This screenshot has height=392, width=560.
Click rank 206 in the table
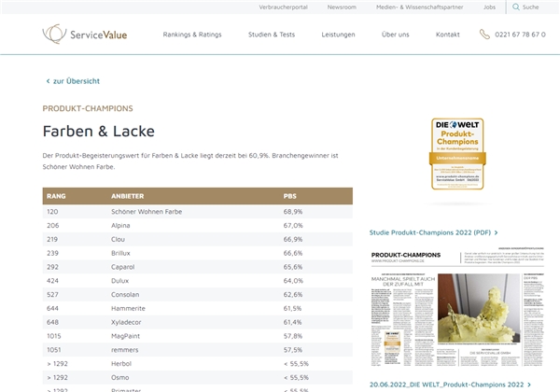pyautogui.click(x=53, y=226)
